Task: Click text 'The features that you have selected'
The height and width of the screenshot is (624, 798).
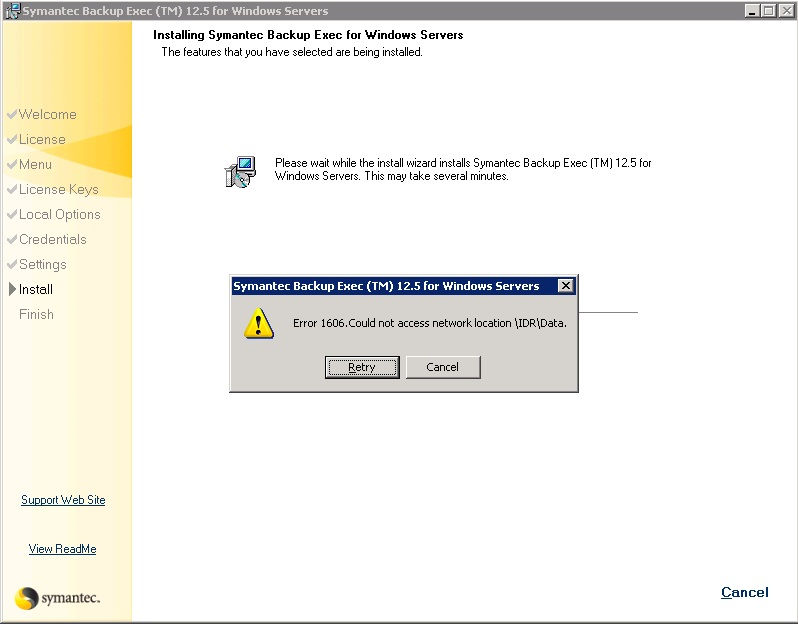Action: coord(292,52)
